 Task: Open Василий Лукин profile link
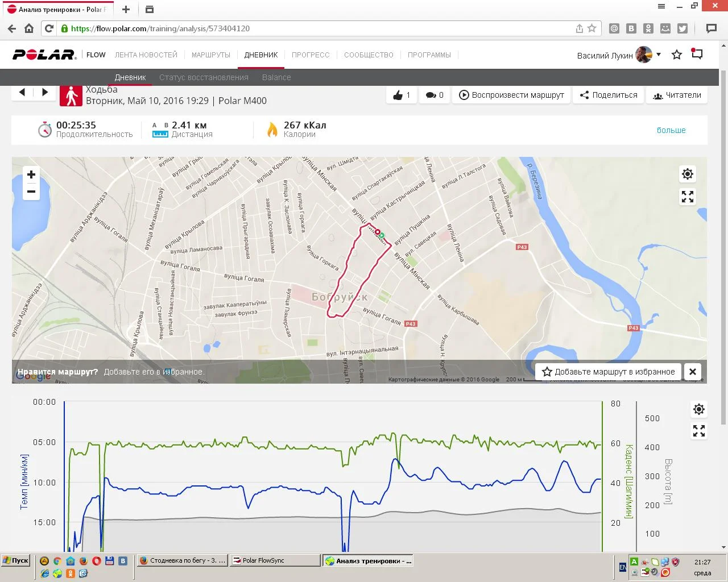pos(605,55)
